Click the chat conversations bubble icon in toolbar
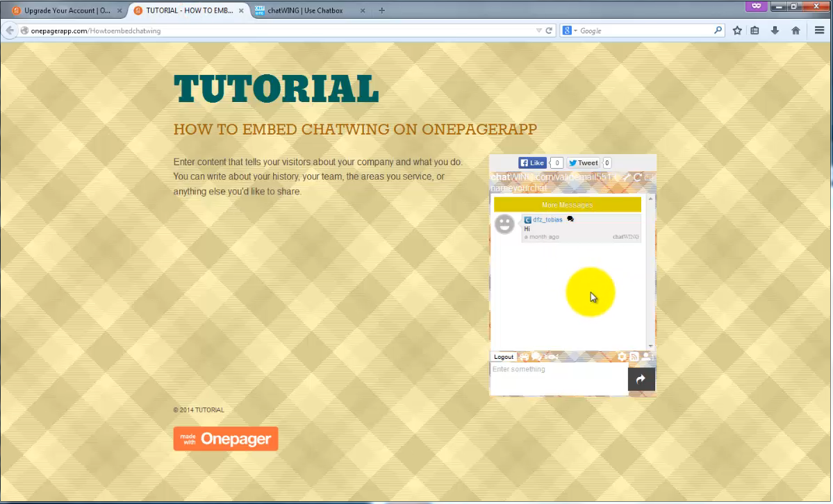 point(536,357)
